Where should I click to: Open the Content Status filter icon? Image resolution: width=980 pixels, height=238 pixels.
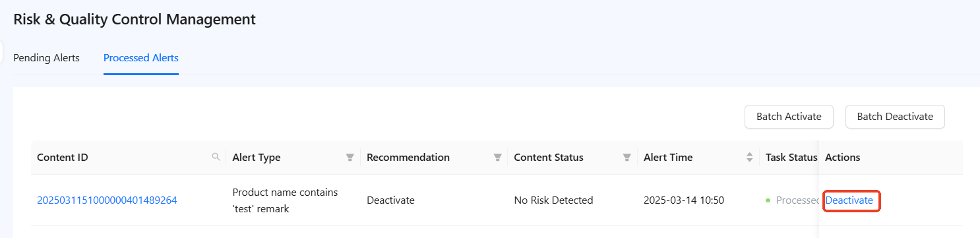(627, 158)
